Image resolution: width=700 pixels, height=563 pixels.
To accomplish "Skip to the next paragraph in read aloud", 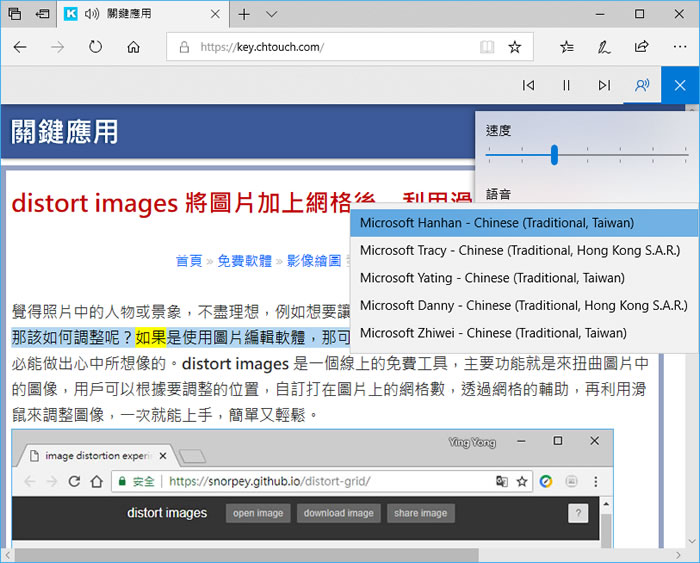I will click(x=604, y=86).
